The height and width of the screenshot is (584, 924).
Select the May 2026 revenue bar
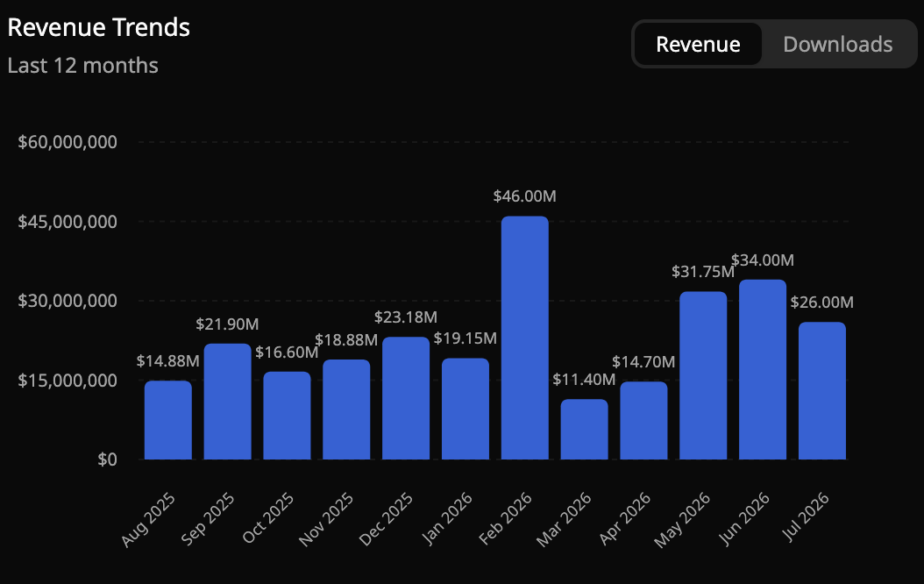pyautogui.click(x=704, y=375)
